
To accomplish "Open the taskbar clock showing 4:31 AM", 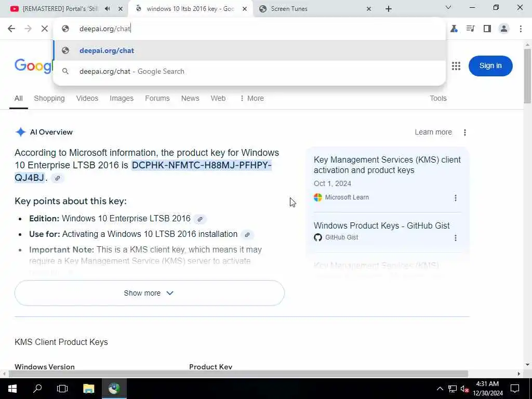I will coord(487,389).
